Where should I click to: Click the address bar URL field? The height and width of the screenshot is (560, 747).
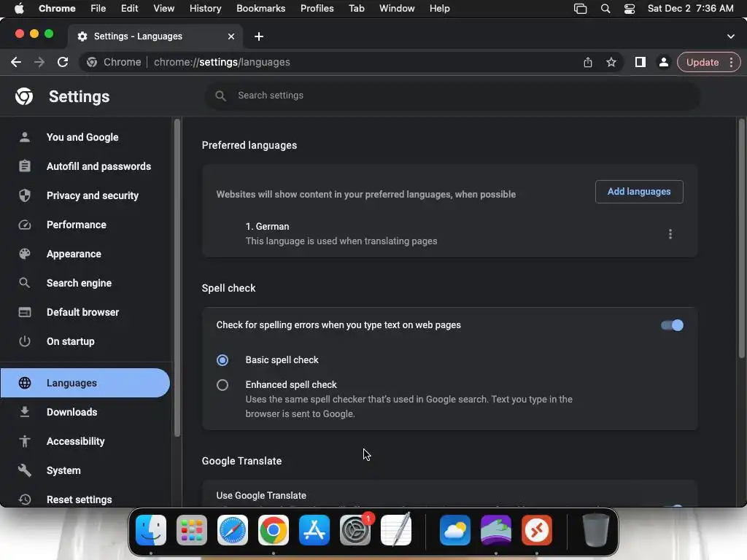(x=352, y=63)
